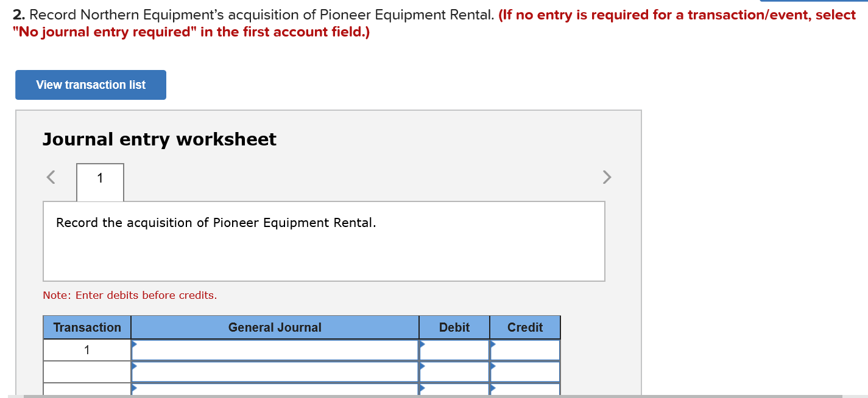Click the blue triangle in third journal row
The image size is (868, 398).
pos(133,388)
